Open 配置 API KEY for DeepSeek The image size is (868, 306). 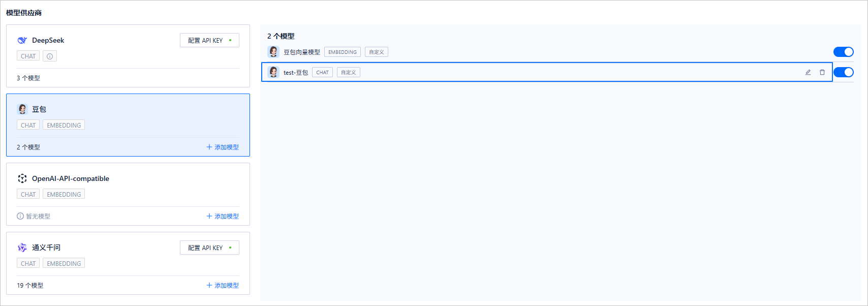pyautogui.click(x=209, y=40)
